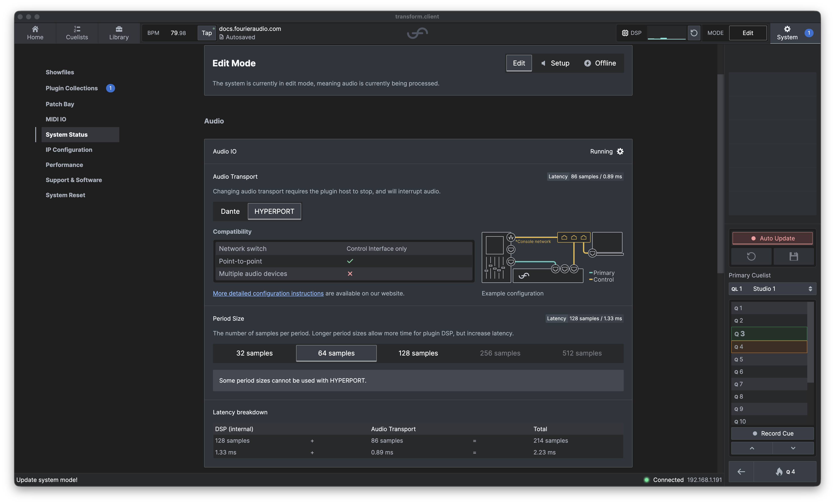Open MIDI IO section
This screenshot has height=504, width=835.
(56, 119)
